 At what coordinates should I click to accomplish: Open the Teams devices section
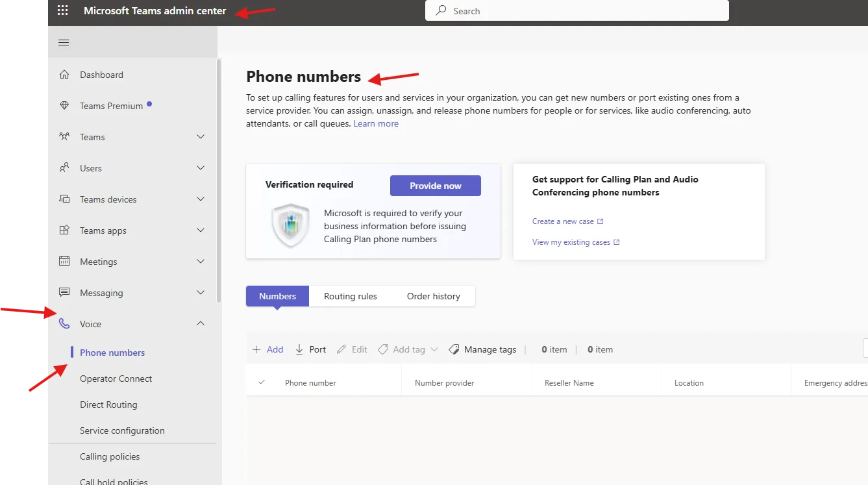click(107, 199)
